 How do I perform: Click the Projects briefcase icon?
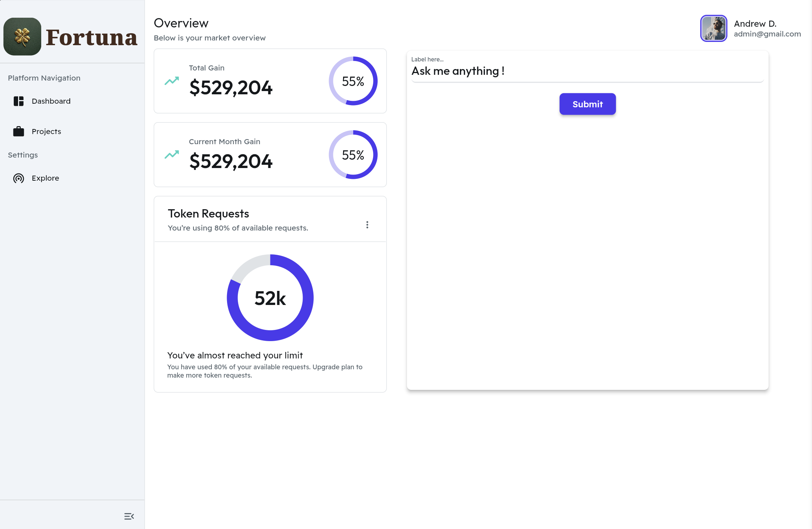(x=18, y=132)
